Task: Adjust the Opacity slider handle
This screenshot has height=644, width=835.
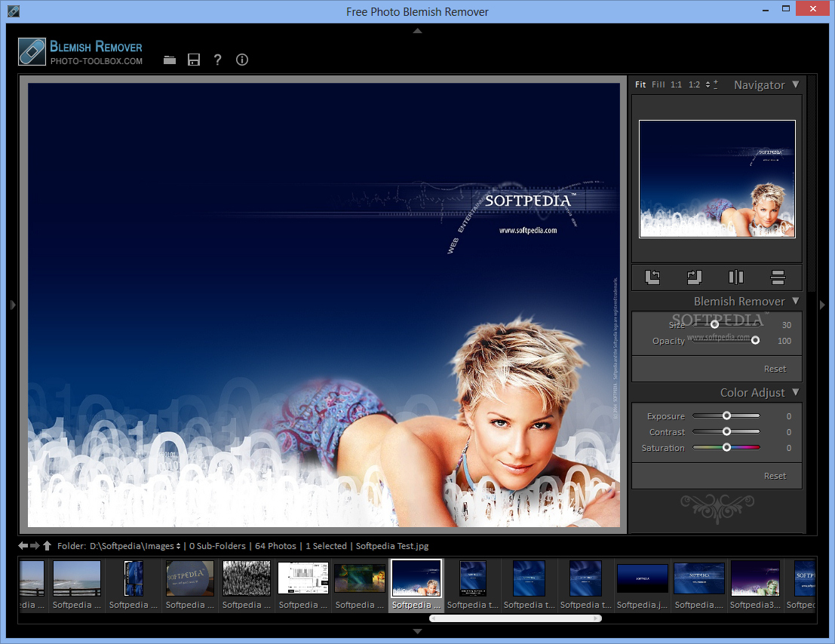Action: click(755, 340)
